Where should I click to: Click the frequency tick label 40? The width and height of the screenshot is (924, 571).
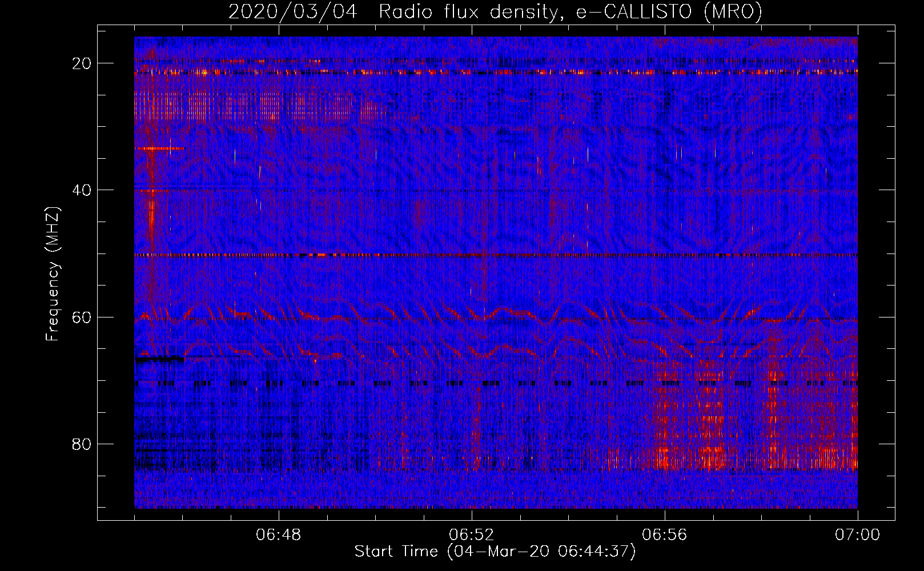82,190
